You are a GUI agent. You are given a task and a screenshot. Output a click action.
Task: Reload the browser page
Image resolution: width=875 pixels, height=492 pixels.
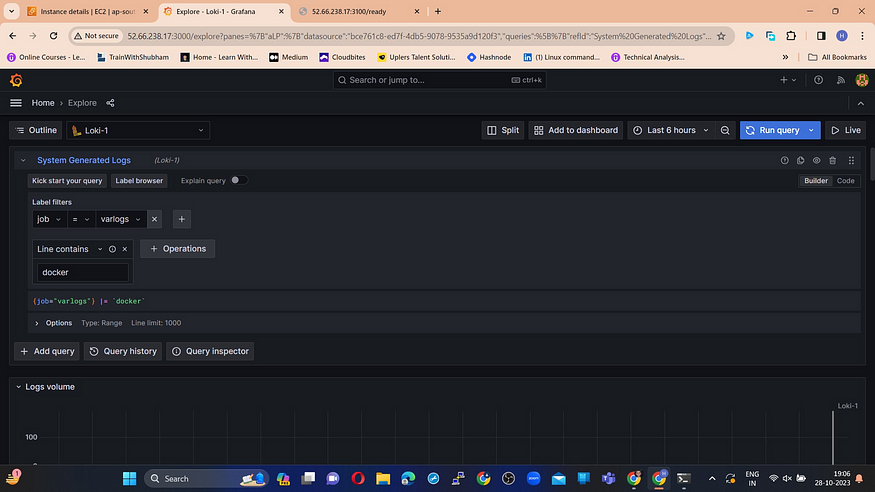54,36
